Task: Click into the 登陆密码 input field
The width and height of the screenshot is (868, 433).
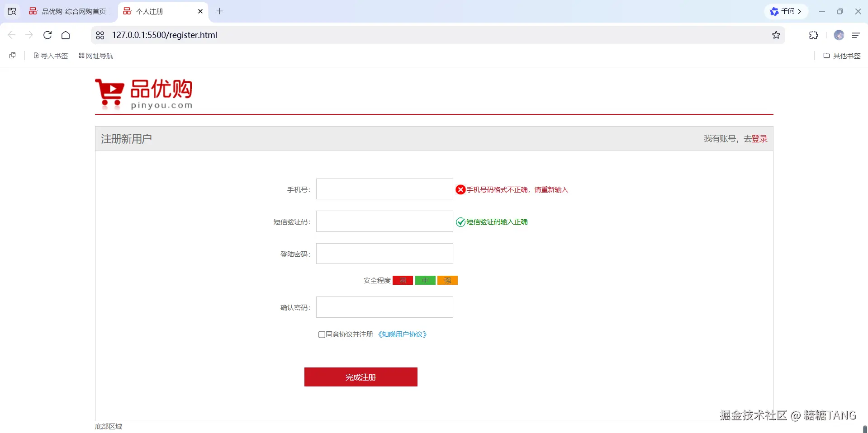Action: [x=384, y=254]
